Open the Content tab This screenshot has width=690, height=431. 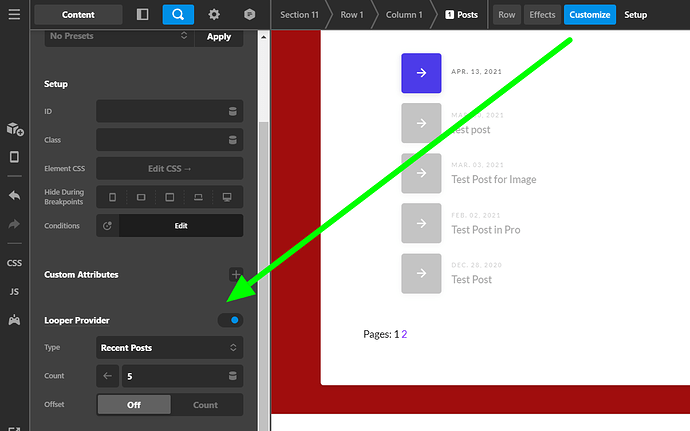78,15
